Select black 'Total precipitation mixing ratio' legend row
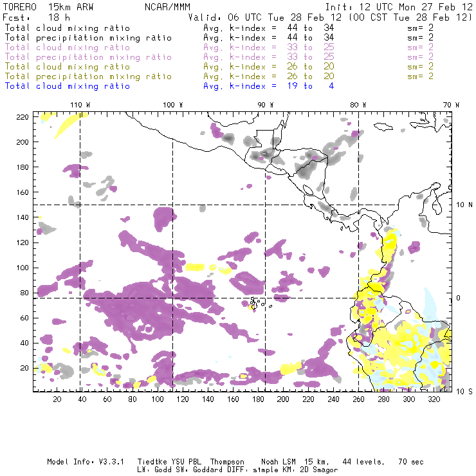Image resolution: width=476 pixels, height=476 pixels. [88, 38]
